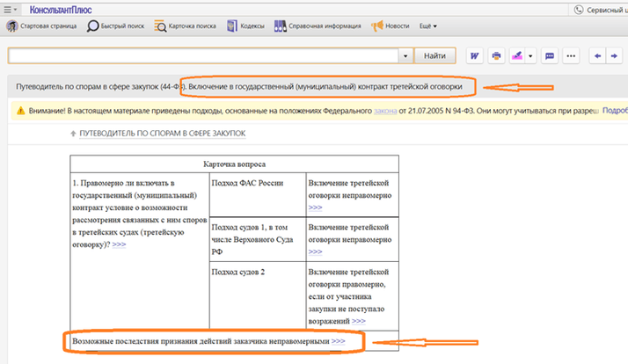Image resolution: width=628 pixels, height=364 pixels.
Task: Click the Карточка вопроса table header
Action: click(x=234, y=164)
